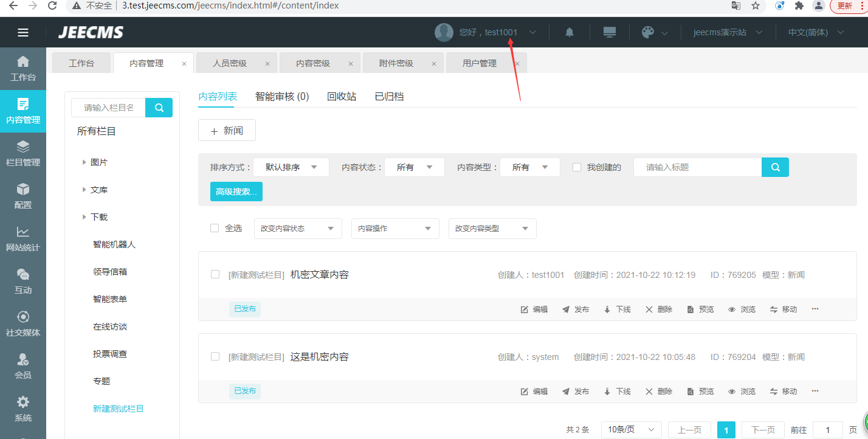Edit the 机密文章内容 article
Image resolution: width=868 pixels, height=439 pixels.
534,309
